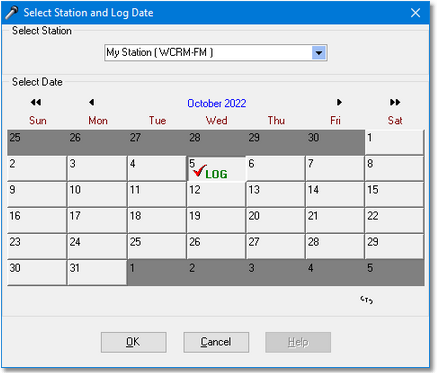Close the Select Station and Log Date dialog
Viewport: 437px width, 375px height.
click(x=415, y=13)
